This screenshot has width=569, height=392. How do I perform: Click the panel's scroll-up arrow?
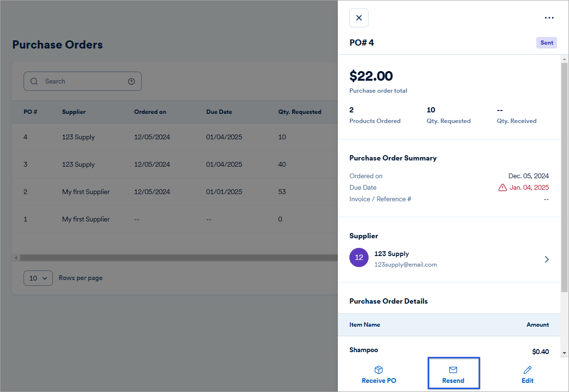coord(564,59)
